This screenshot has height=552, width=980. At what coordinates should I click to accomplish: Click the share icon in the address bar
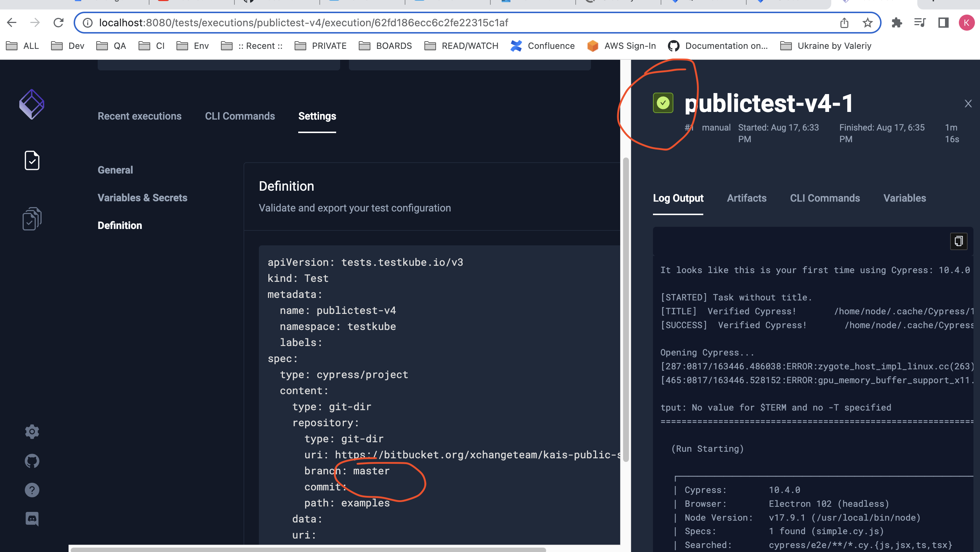(845, 23)
